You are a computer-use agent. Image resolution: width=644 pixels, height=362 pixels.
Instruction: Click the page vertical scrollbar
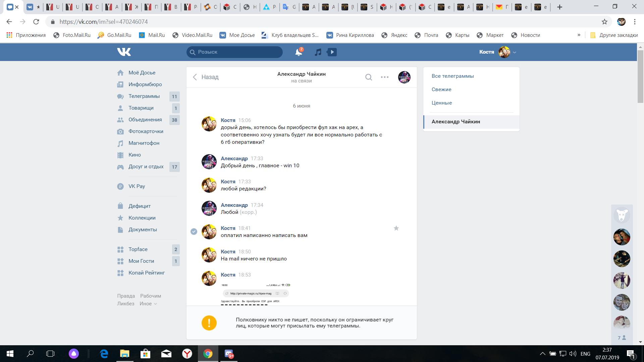click(640, 77)
